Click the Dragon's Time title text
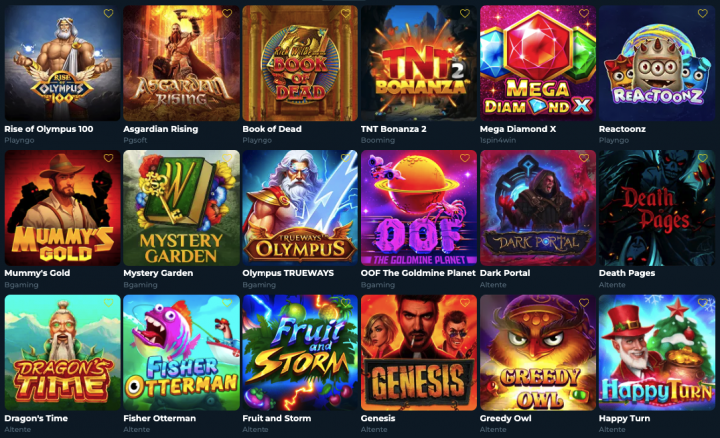The image size is (720, 438). coord(36,418)
